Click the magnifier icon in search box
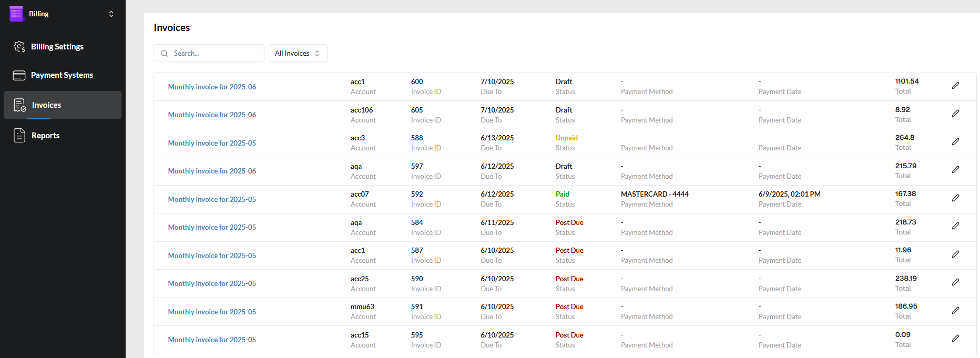 click(x=165, y=54)
